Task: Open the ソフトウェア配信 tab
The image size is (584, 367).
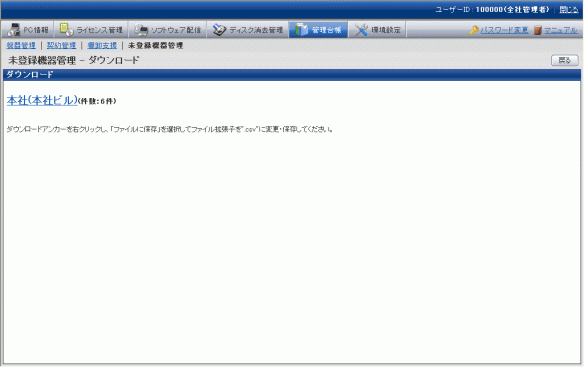Action: pyautogui.click(x=168, y=30)
